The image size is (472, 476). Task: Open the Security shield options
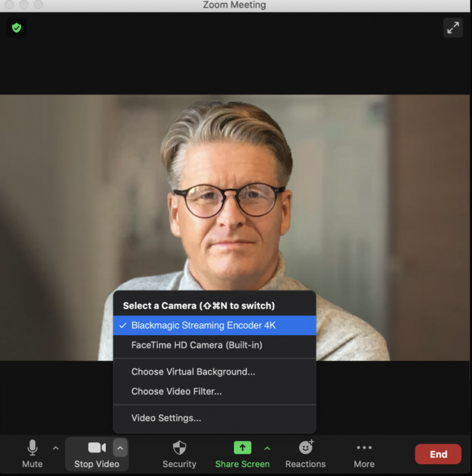179,448
